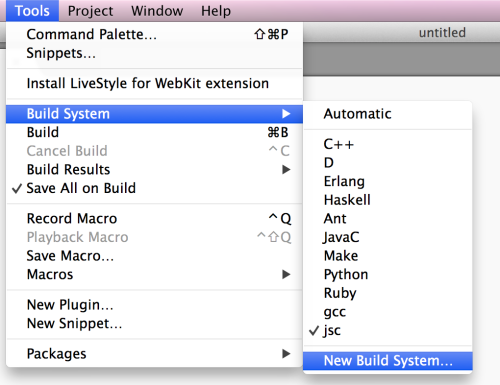The height and width of the screenshot is (385, 500).
Task: Choose Command Palette… from Tools menu
Action: pos(154,34)
